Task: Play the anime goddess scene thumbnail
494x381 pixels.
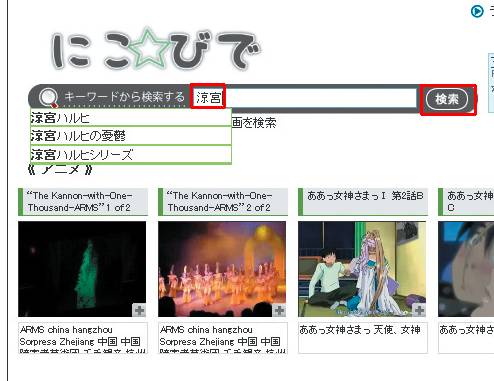Action: 362,269
